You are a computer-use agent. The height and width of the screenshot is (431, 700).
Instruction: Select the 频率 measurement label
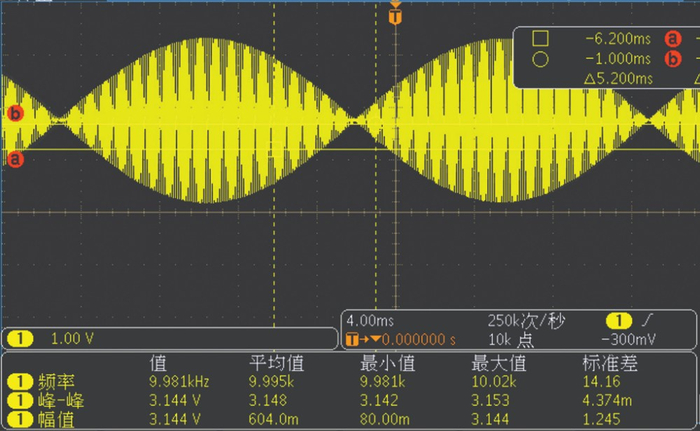(57, 382)
